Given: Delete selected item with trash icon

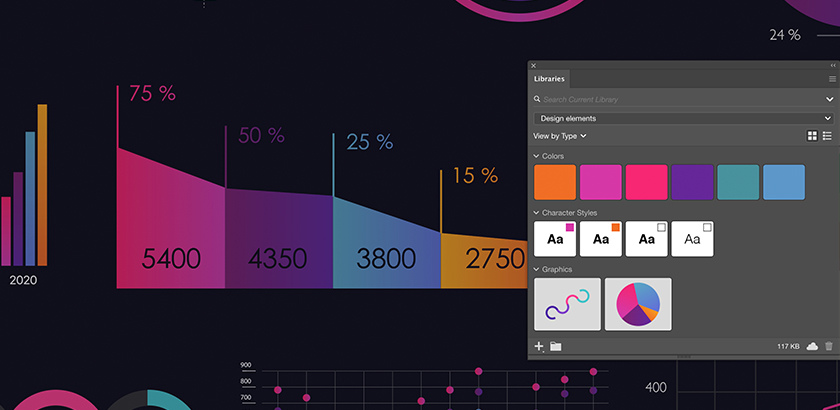Looking at the screenshot, I should click(x=829, y=346).
